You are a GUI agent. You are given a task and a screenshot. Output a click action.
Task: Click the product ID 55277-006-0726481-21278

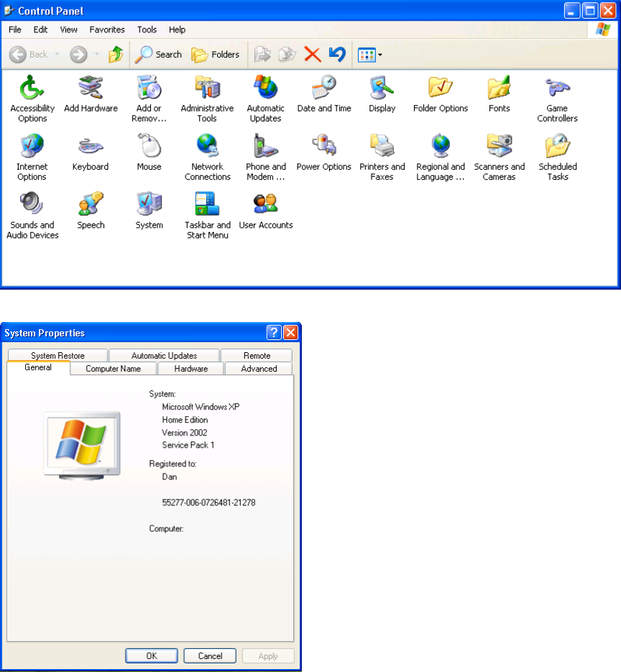pyautogui.click(x=208, y=502)
